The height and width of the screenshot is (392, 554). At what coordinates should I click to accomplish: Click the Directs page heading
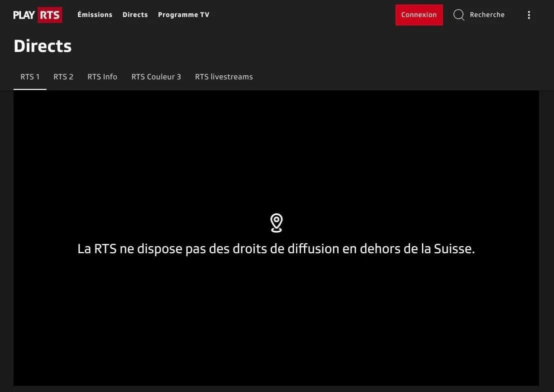tap(43, 46)
